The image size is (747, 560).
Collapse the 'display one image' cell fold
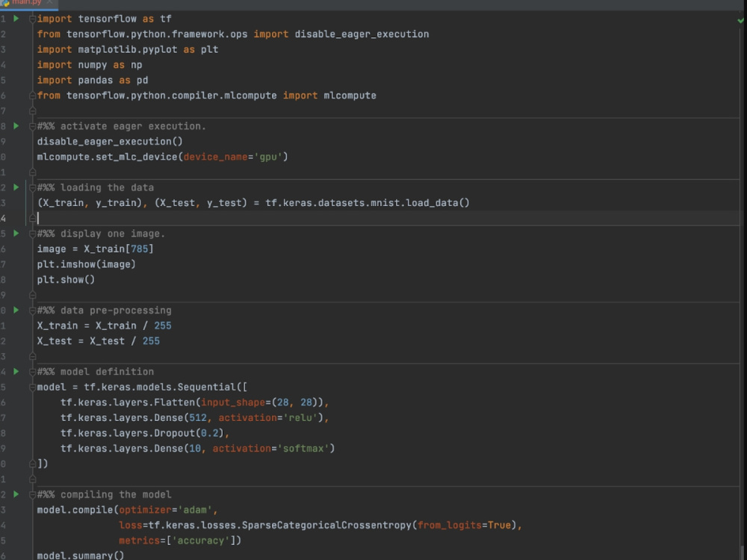(x=32, y=234)
